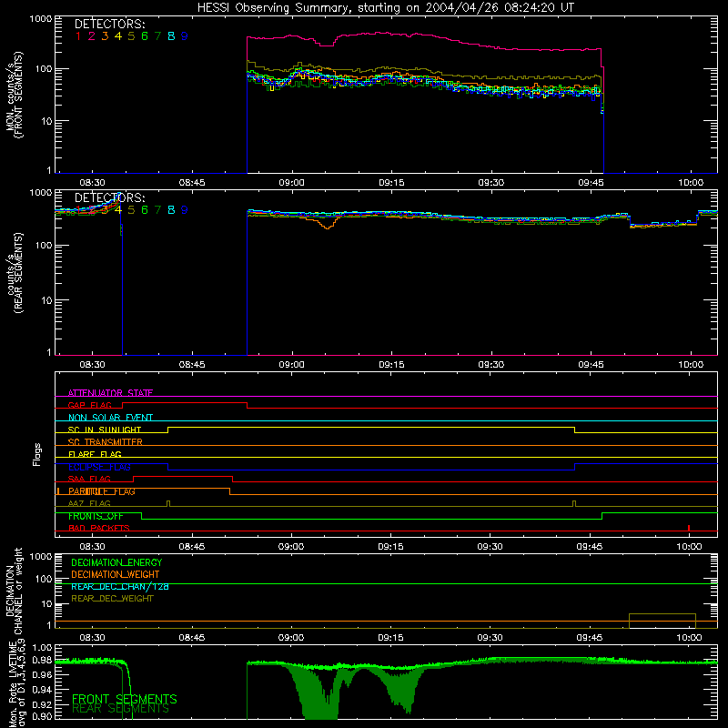
Task: Click the REAR_DEC_WEIGHT legend label
Action: click(112, 599)
